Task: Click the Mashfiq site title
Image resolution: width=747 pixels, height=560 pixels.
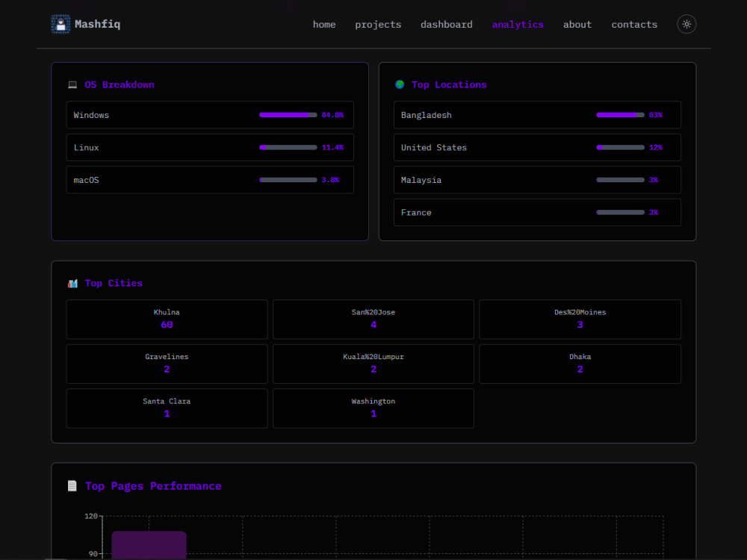Action: [97, 25]
